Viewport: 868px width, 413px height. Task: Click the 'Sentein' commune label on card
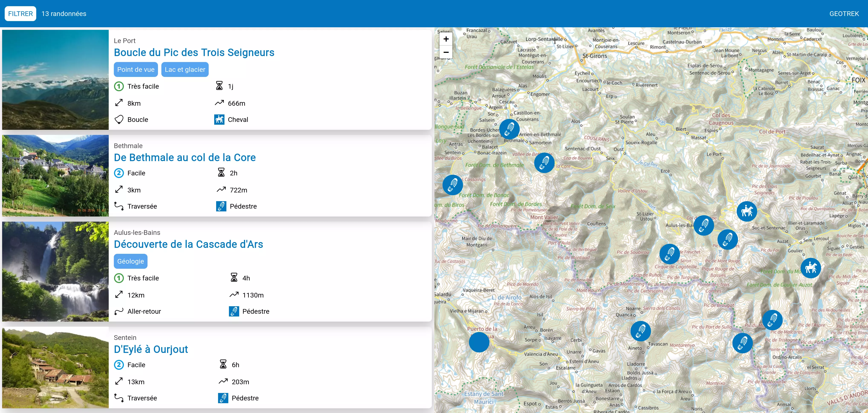(x=125, y=338)
